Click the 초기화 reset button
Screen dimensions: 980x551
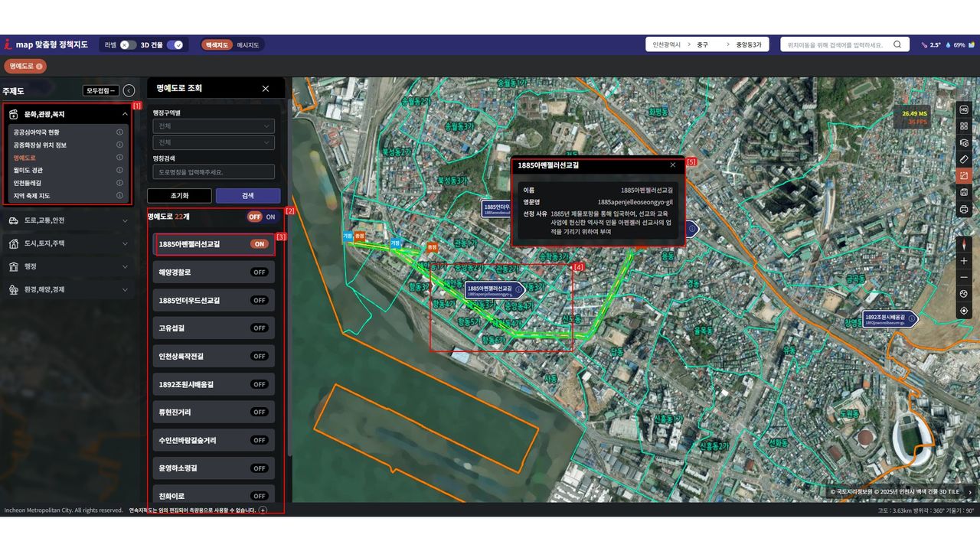178,196
